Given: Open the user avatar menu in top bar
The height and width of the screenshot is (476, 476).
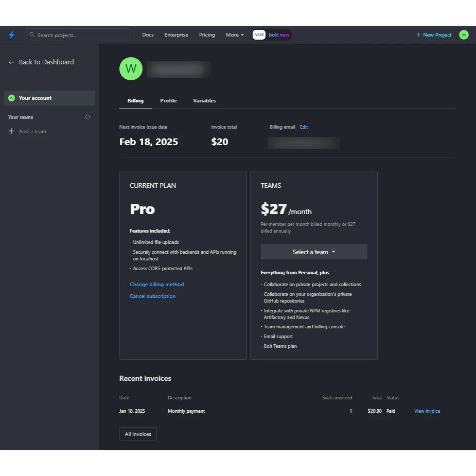Looking at the screenshot, I should click(464, 35).
